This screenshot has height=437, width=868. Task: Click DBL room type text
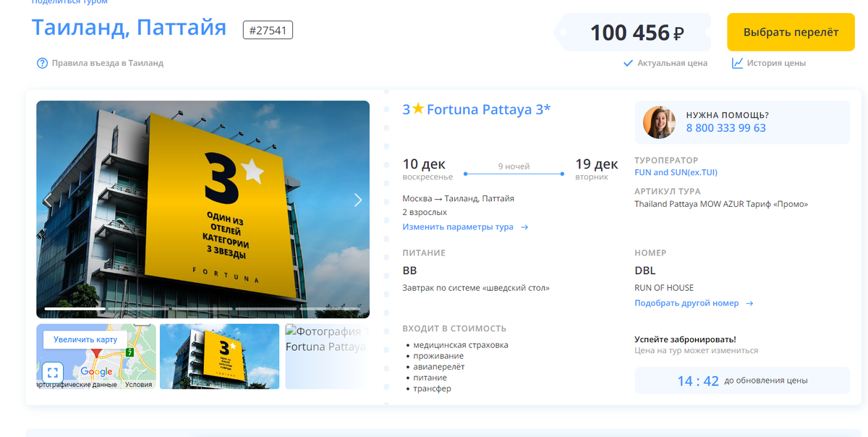point(645,271)
